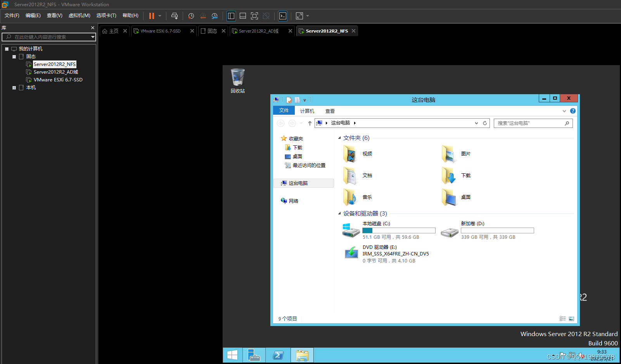The width and height of the screenshot is (621, 364).
Task: Take a snapshot of this virtual machine
Action: [x=191, y=16]
